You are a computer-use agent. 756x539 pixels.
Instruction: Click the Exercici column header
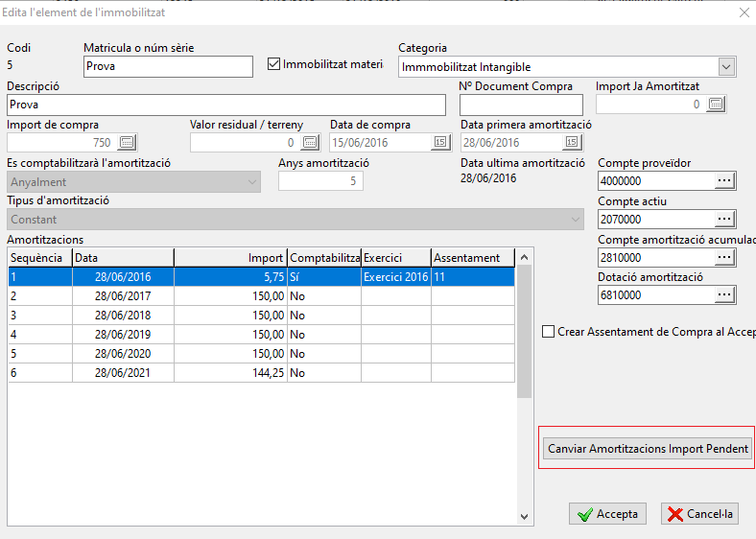[396, 258]
